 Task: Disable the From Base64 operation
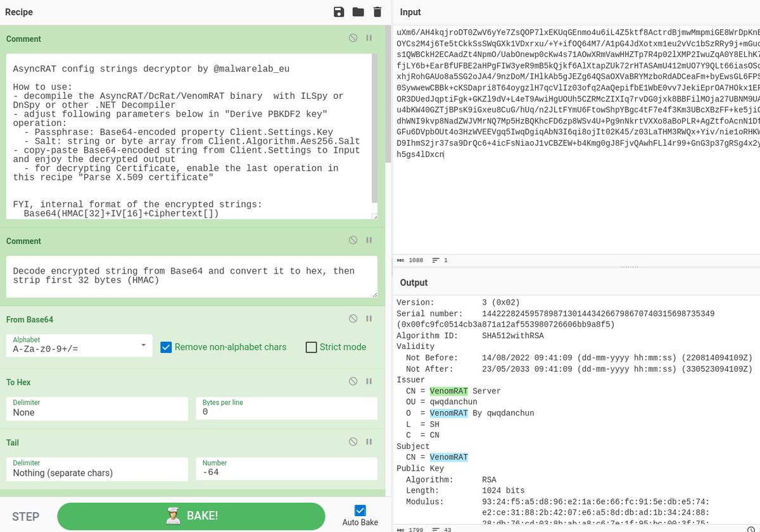(x=353, y=319)
